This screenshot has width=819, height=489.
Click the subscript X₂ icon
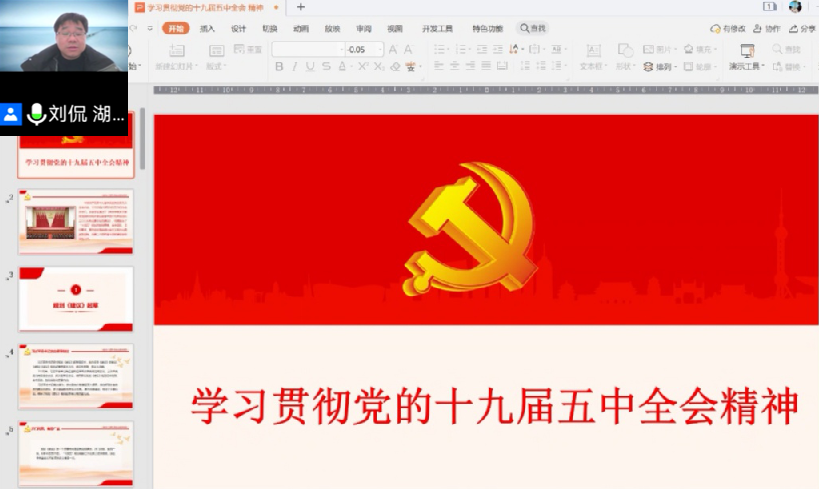point(379,67)
